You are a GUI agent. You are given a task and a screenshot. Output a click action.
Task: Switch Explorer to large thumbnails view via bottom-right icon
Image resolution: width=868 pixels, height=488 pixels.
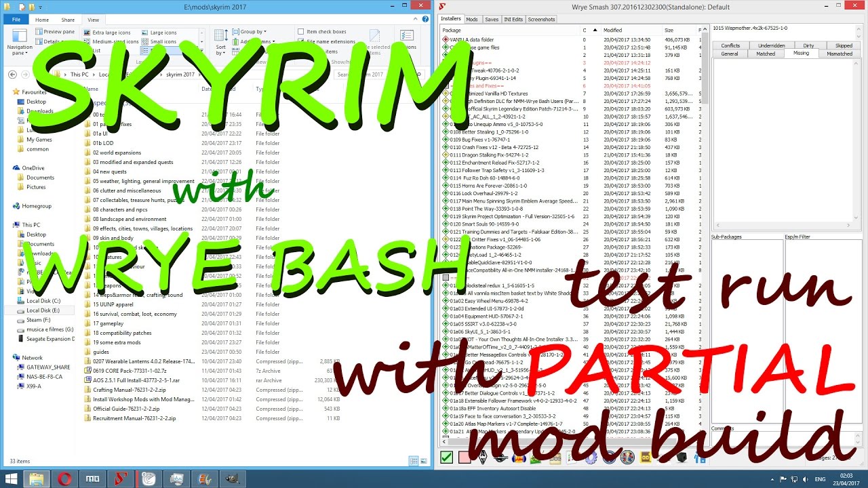[423, 461]
